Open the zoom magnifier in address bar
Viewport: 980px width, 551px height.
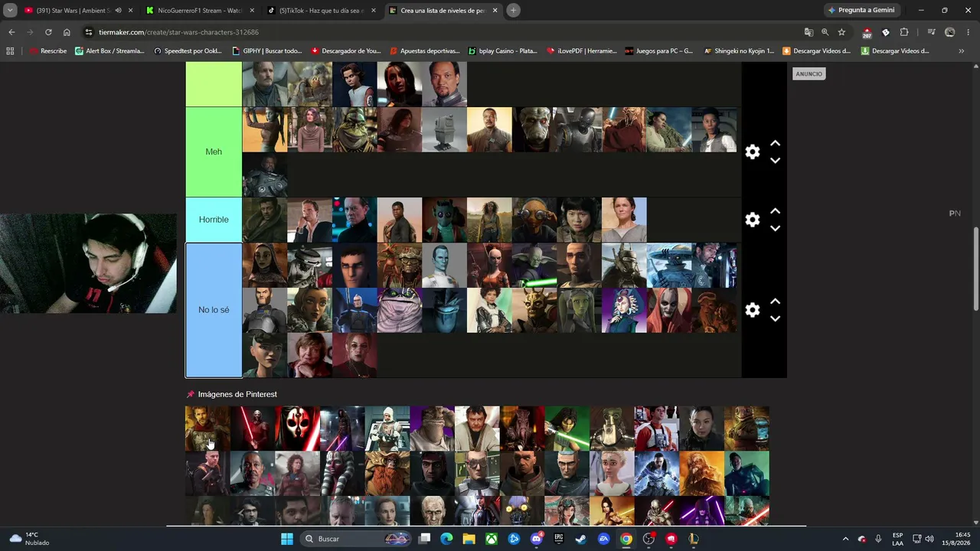pos(825,32)
